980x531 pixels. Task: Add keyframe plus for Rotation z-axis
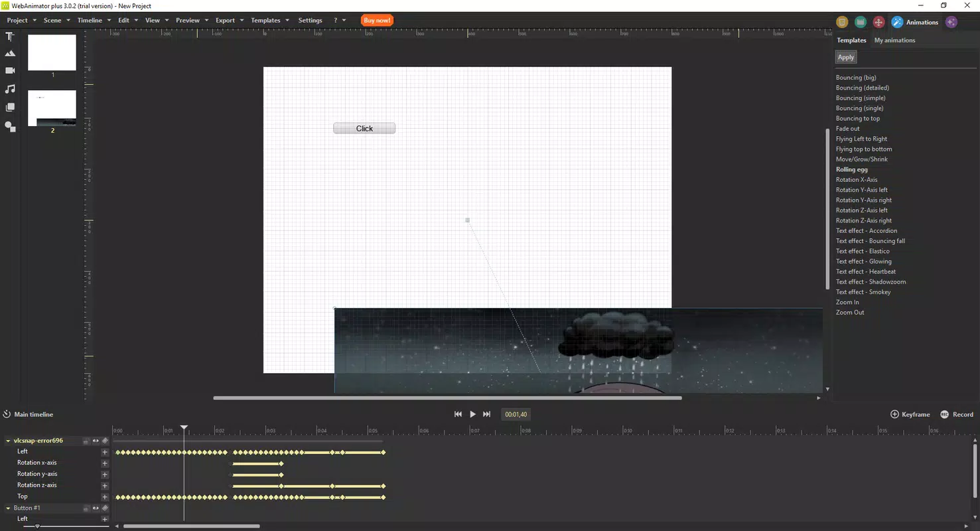coord(105,486)
